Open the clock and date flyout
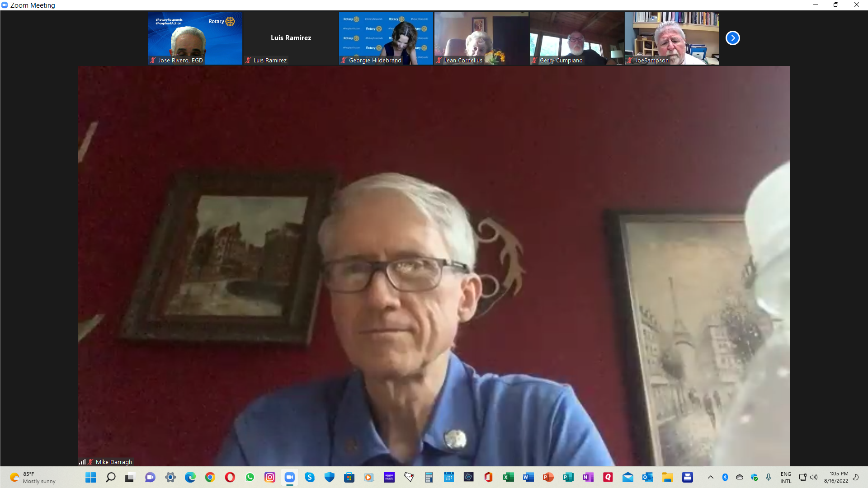The width and height of the screenshot is (868, 488). pyautogui.click(x=836, y=477)
